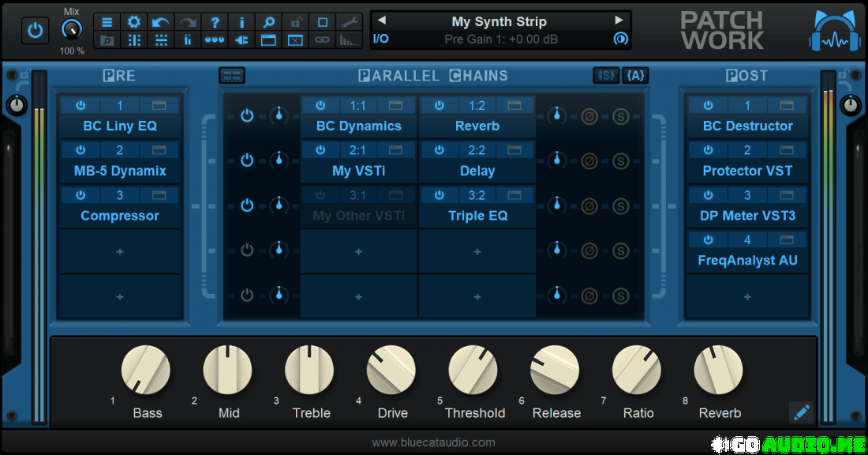Bypass BC Destructor in the Post section
The image size is (868, 455).
coord(708,105)
